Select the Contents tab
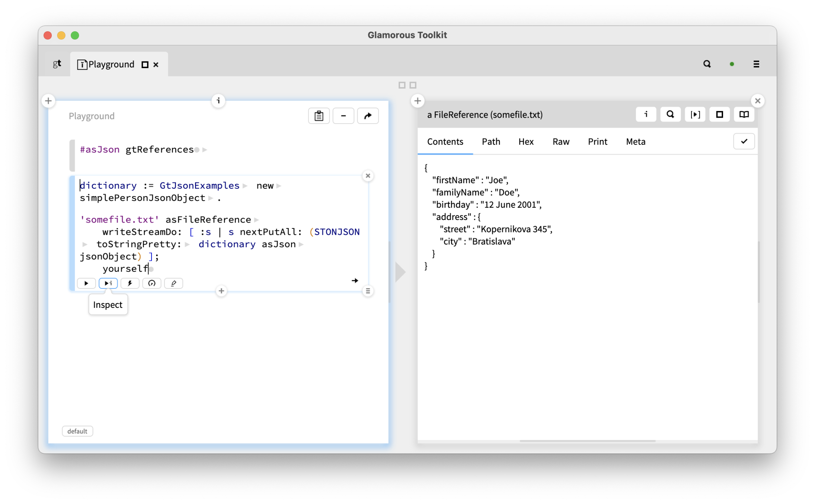The image size is (815, 504). click(445, 142)
